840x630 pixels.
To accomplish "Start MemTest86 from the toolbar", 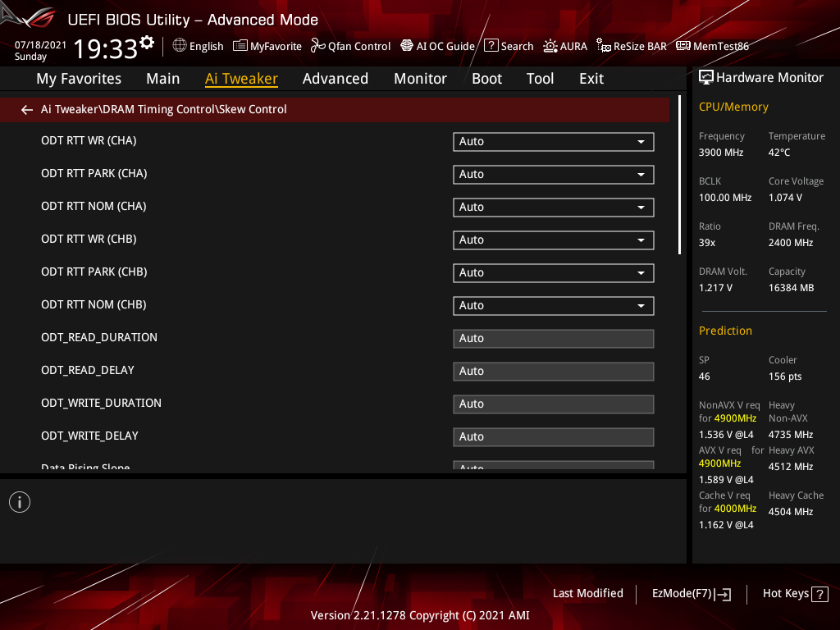I will [x=712, y=46].
